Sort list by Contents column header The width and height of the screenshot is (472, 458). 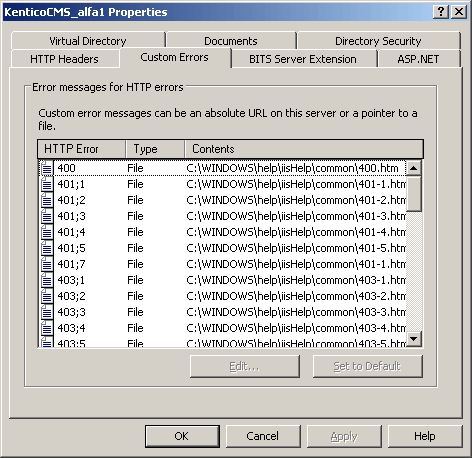pos(304,149)
